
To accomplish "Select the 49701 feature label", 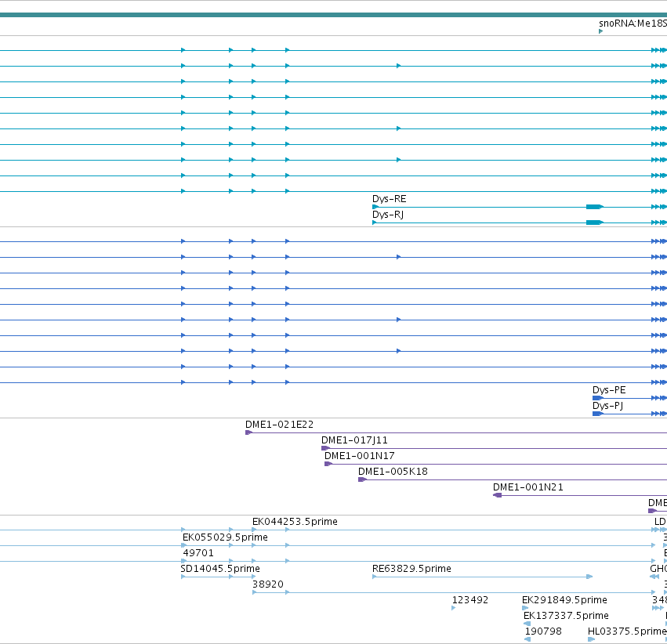I will [198, 553].
